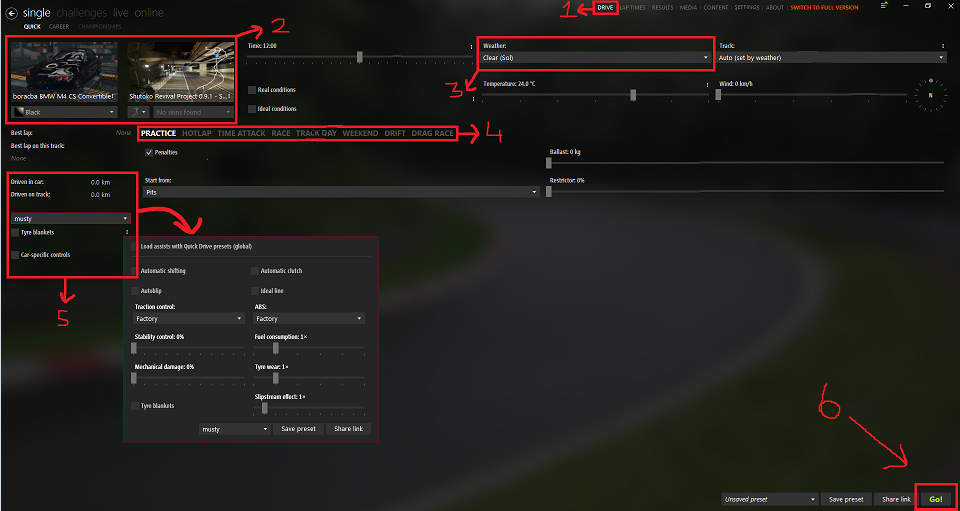Open the three-dot options beside Track label

click(x=943, y=47)
